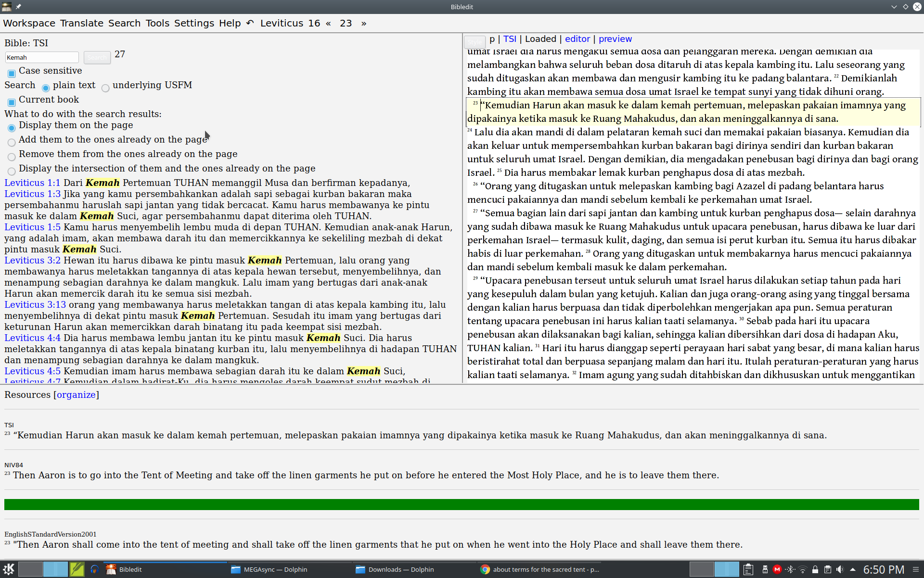Click the TSI link in editor header
Viewport: 924px width, 578px height.
pyautogui.click(x=510, y=39)
